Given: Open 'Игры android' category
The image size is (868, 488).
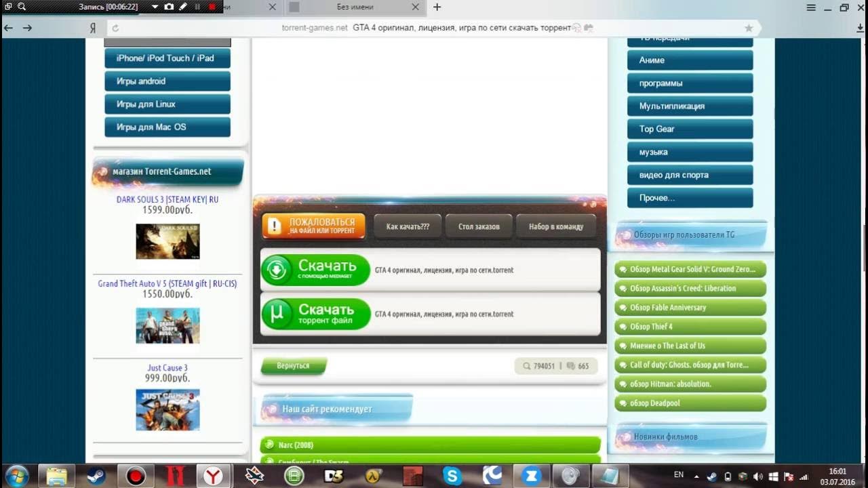Looking at the screenshot, I should 167,81.
